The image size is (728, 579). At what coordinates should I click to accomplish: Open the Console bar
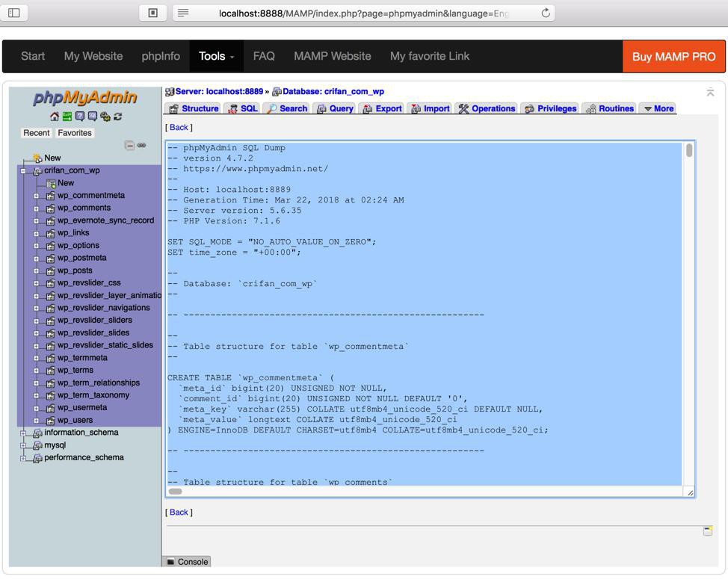187,562
